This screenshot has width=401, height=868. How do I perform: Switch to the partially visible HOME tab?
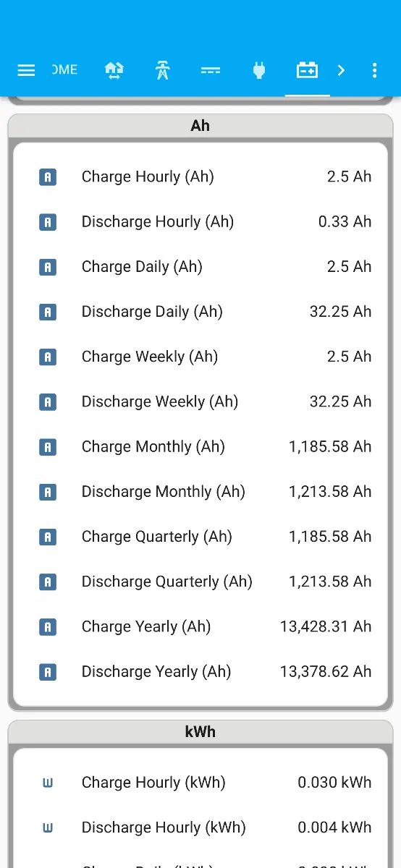coord(64,70)
